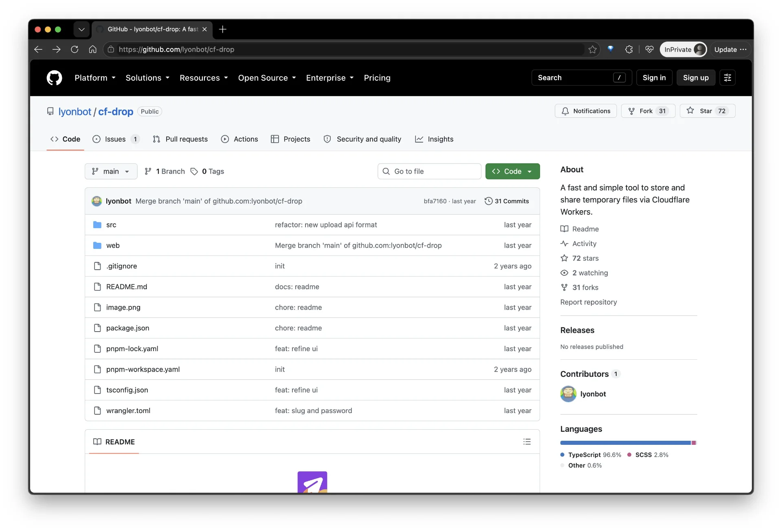This screenshot has width=782, height=532.
Task: Click the Notifications button
Action: (x=586, y=111)
